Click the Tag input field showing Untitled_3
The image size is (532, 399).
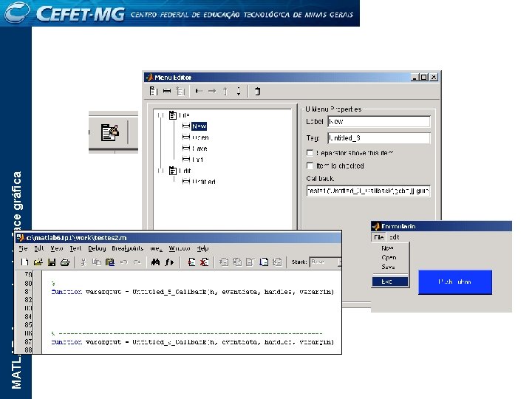coord(379,138)
